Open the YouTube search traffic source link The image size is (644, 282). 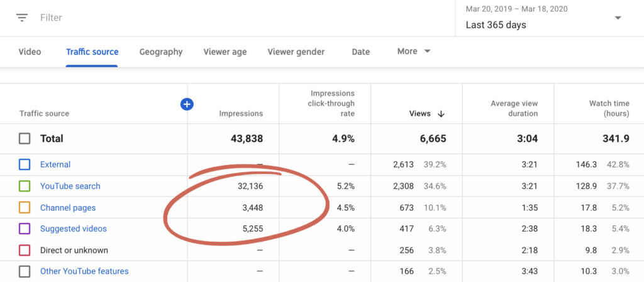[x=70, y=186]
